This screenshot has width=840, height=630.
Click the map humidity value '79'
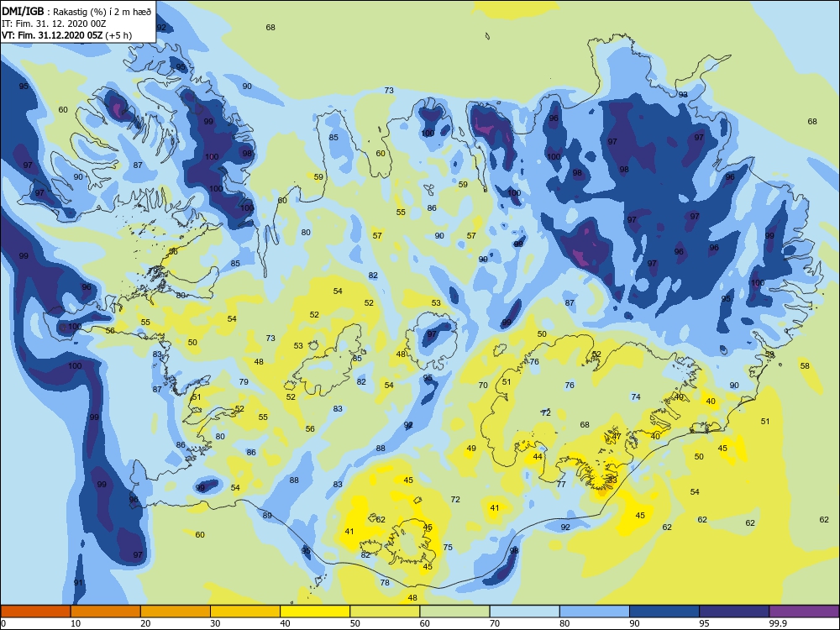(x=244, y=382)
